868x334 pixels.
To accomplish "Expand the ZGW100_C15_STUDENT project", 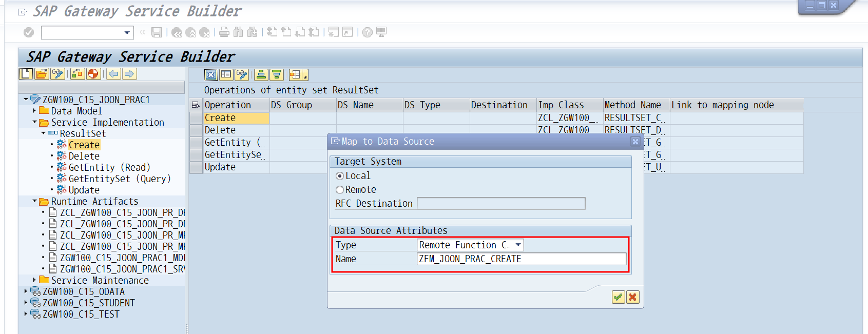I will (26, 302).
